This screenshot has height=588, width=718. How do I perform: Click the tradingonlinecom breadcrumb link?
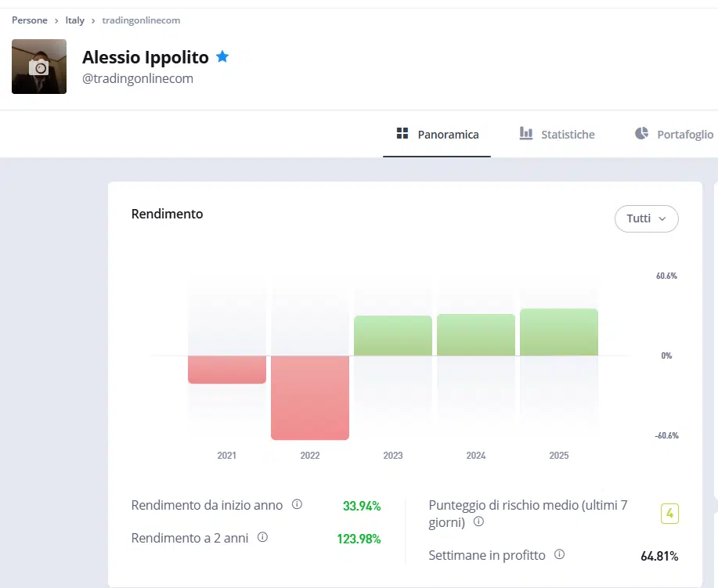tap(141, 20)
